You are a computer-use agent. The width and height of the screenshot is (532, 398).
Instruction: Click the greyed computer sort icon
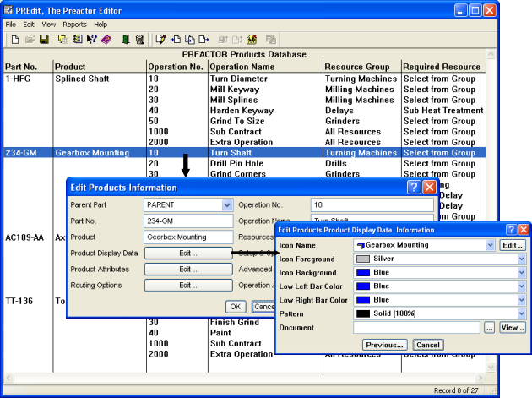coord(223,40)
